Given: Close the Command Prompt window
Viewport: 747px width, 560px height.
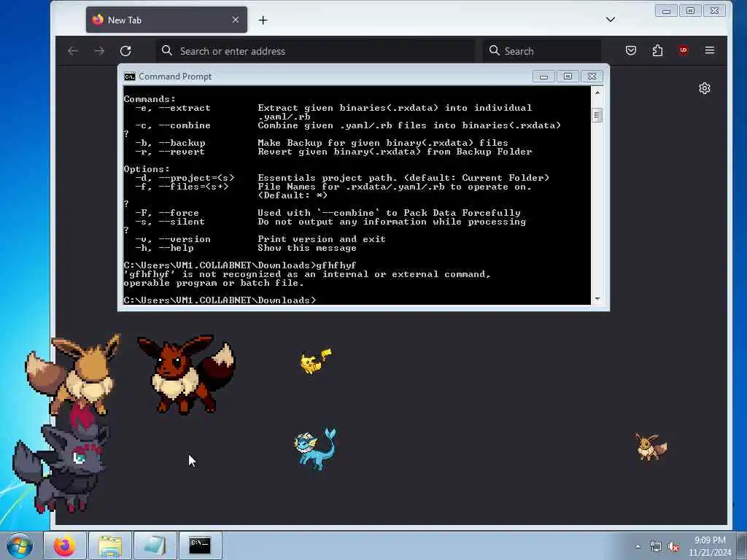Looking at the screenshot, I should (592, 77).
